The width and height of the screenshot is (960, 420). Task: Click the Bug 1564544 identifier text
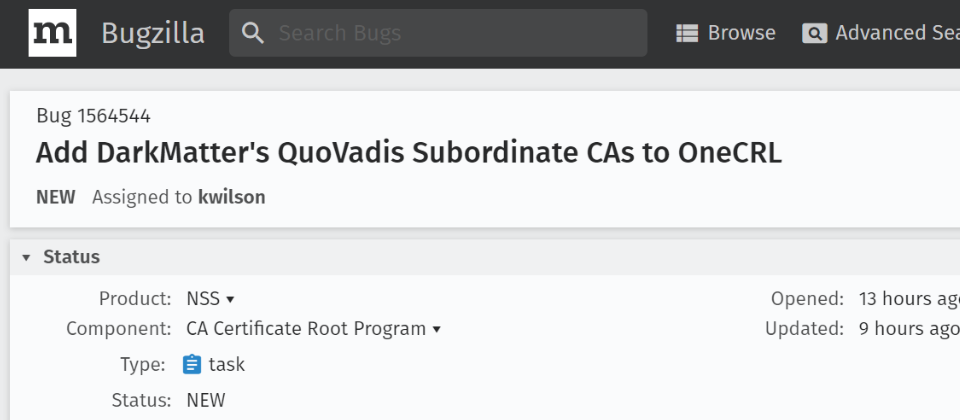pyautogui.click(x=93, y=116)
